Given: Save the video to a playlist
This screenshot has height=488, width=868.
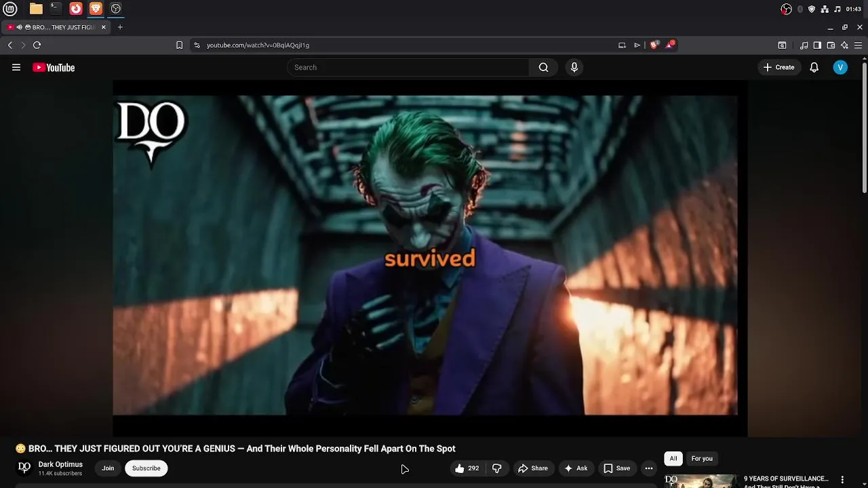Looking at the screenshot, I should click(617, 468).
